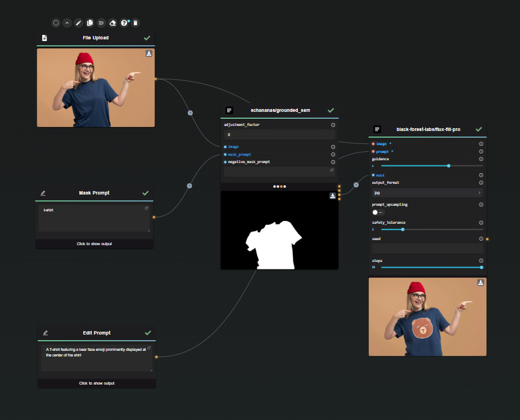Adjust the safety_tolerance slider
Viewport: 520px width, 420px height.
[403, 229]
